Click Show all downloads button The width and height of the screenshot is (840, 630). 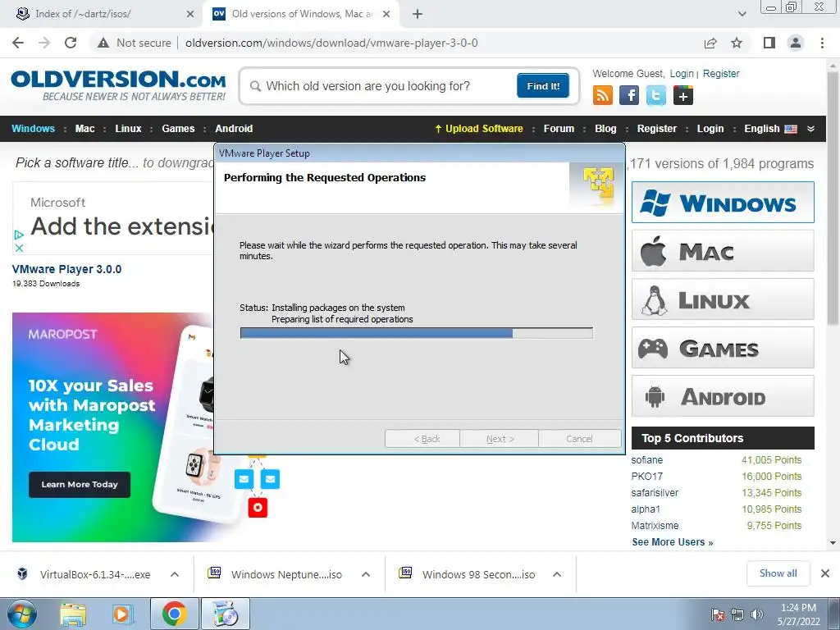778,573
